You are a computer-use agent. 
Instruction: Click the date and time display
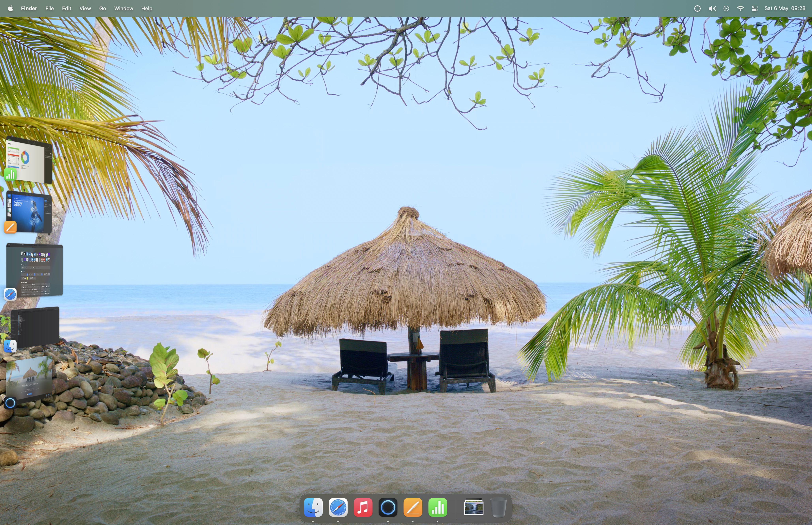click(x=785, y=8)
